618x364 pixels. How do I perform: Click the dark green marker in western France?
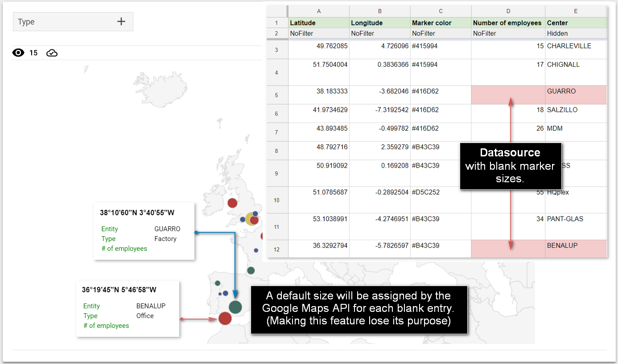pyautogui.click(x=251, y=270)
